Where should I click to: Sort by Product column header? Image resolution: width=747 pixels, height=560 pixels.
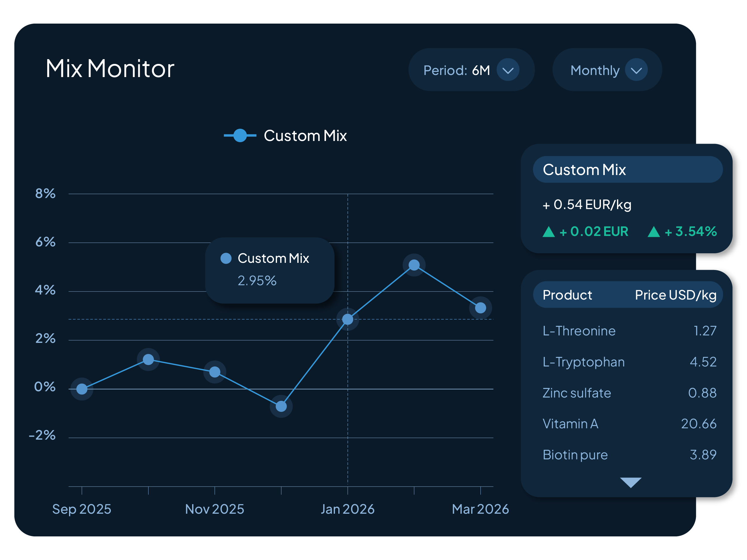tap(567, 295)
